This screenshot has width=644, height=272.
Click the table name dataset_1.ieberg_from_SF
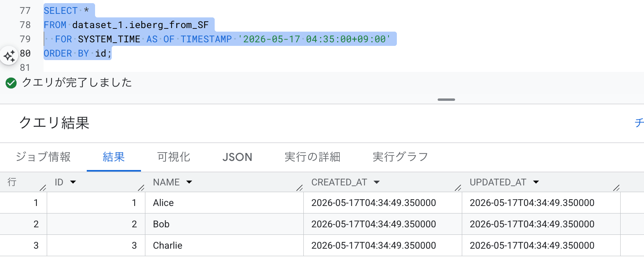(x=140, y=25)
